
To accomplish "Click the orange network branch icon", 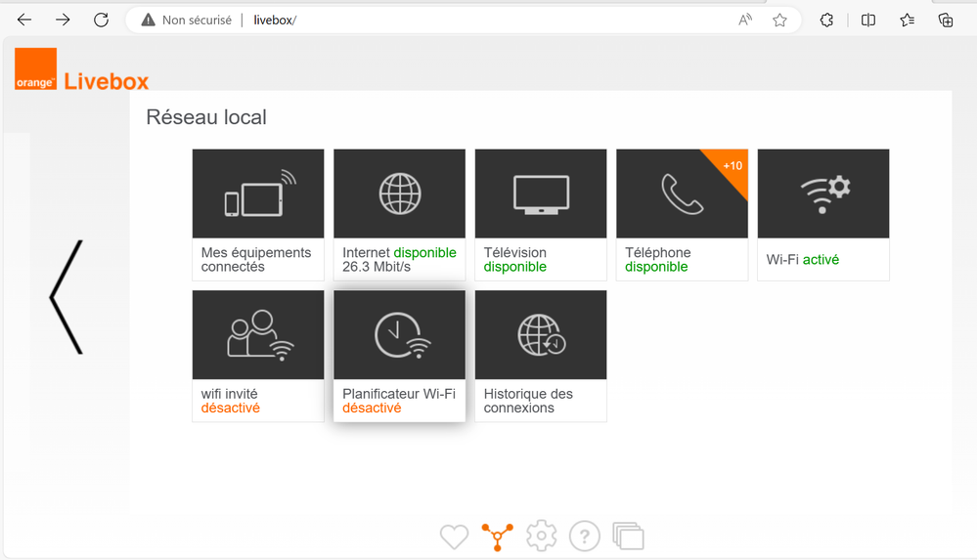I will coord(497,537).
